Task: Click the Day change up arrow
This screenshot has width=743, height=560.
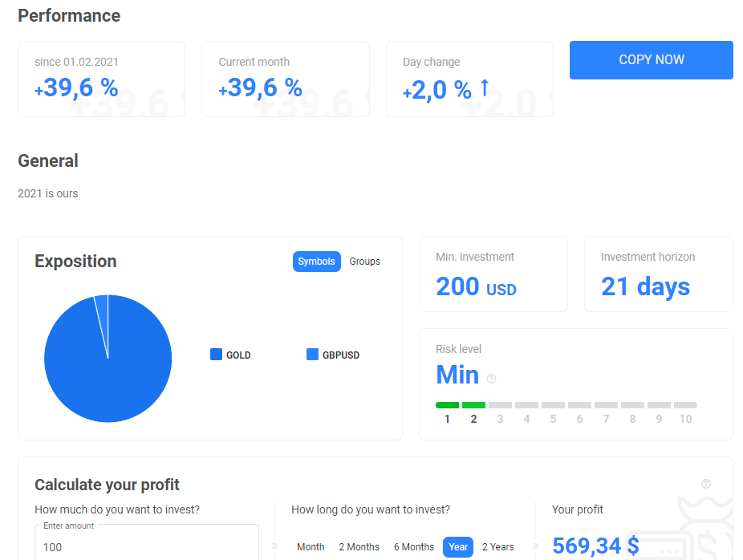Action: click(x=485, y=87)
